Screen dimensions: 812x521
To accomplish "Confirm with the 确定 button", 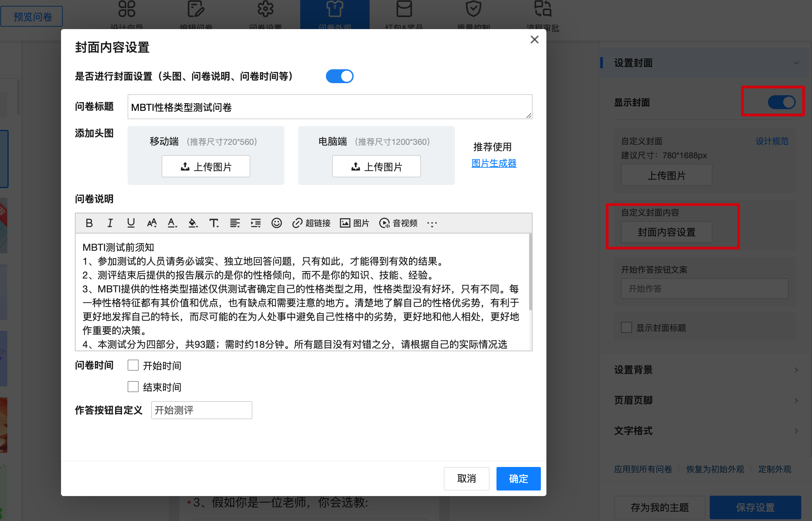I will click(x=518, y=478).
